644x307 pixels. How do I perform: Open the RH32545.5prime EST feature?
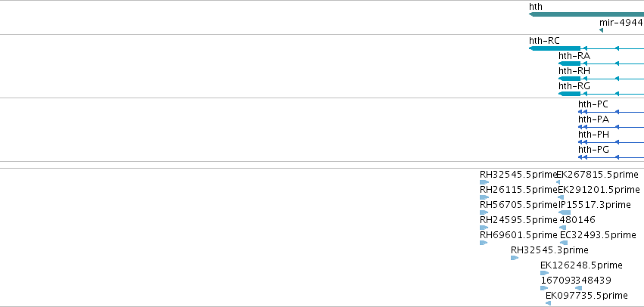tap(484, 182)
